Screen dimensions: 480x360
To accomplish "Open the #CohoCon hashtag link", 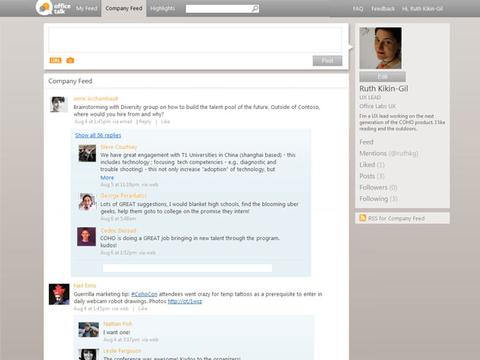I will point(144,294).
